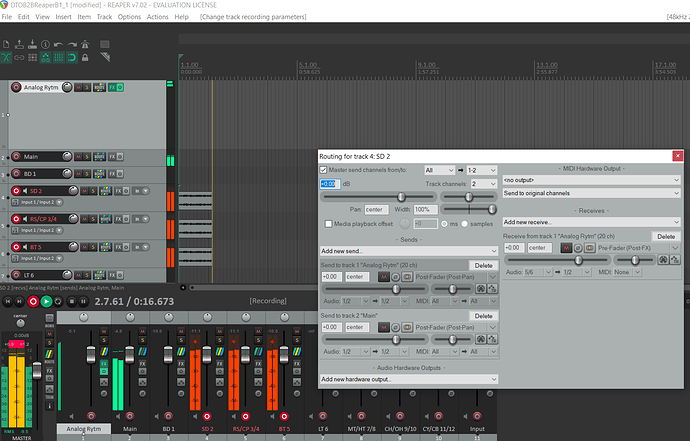Open FX button on Main track
Screen dimensions: 690x441
(112, 157)
